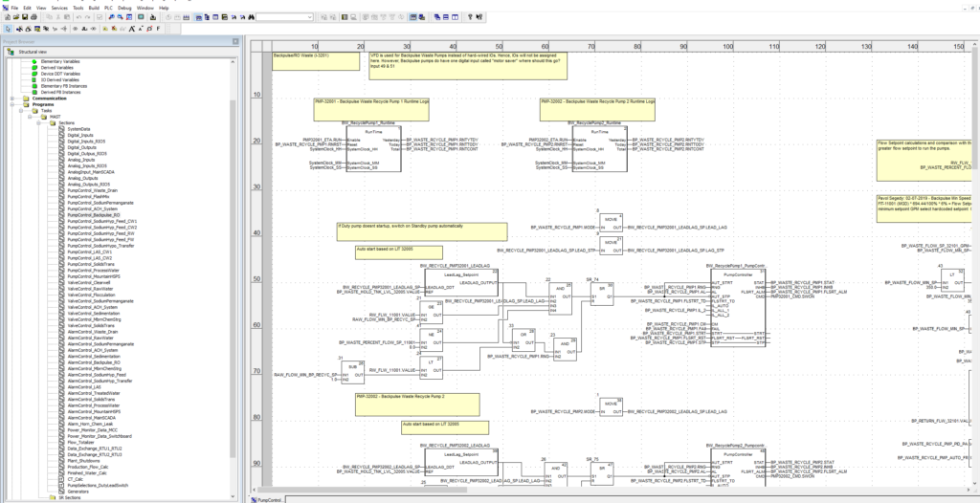Click the SystemData section icon
The width and height of the screenshot is (980, 503).
(62, 129)
